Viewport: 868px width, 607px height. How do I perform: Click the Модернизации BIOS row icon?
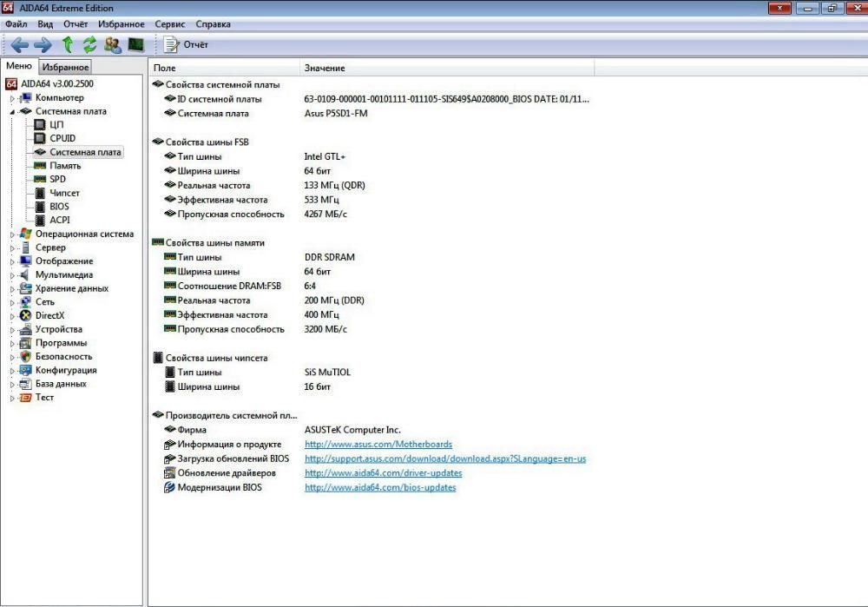[169, 487]
